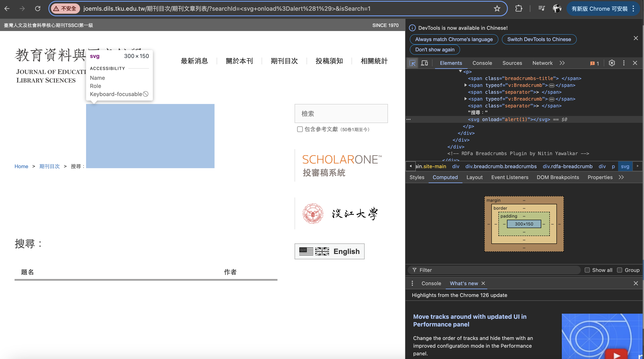Click ellipsis badge in second Breadcrumb span

(552, 99)
